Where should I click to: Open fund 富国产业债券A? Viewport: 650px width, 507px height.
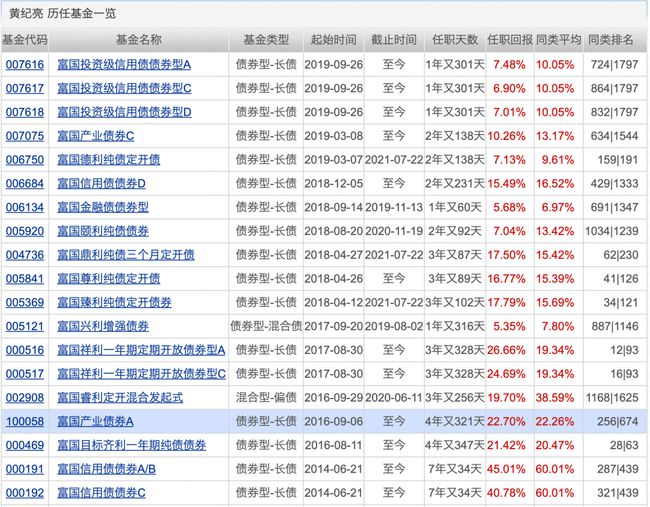[95, 422]
